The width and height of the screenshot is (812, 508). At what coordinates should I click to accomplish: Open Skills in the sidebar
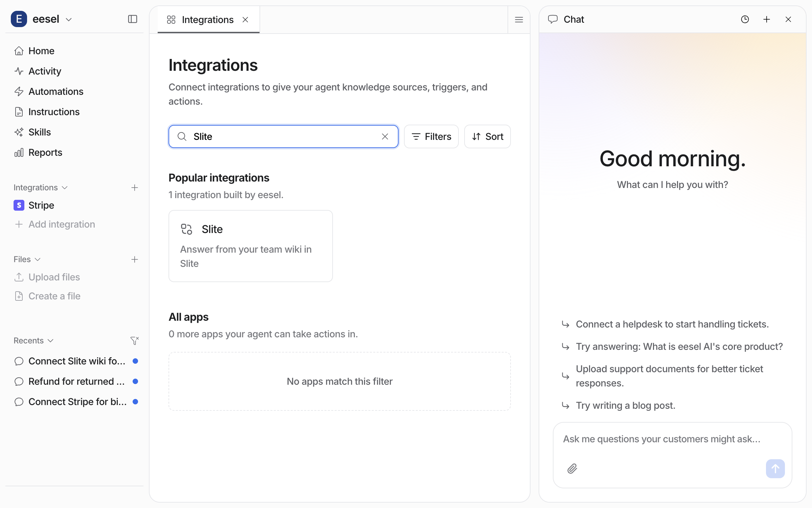click(74, 132)
